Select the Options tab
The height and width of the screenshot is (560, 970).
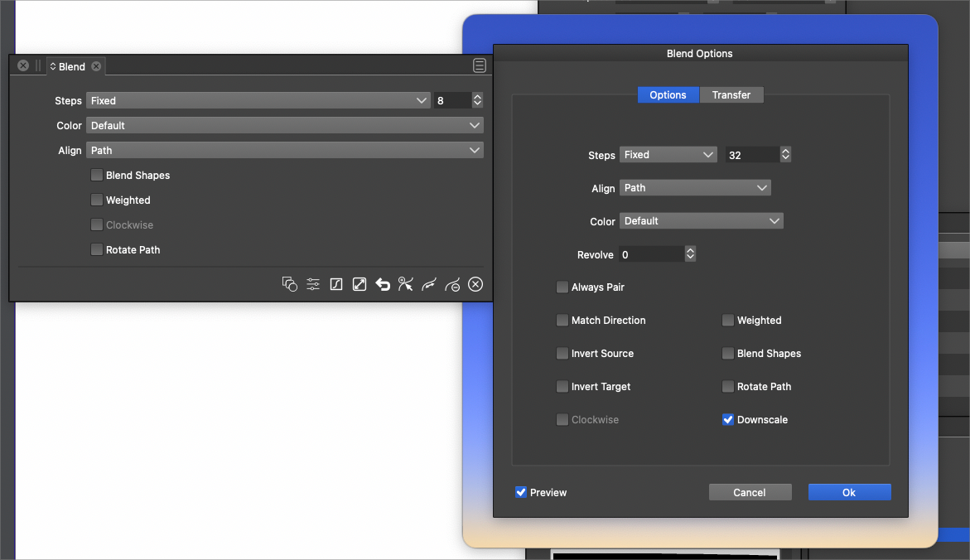(x=668, y=95)
